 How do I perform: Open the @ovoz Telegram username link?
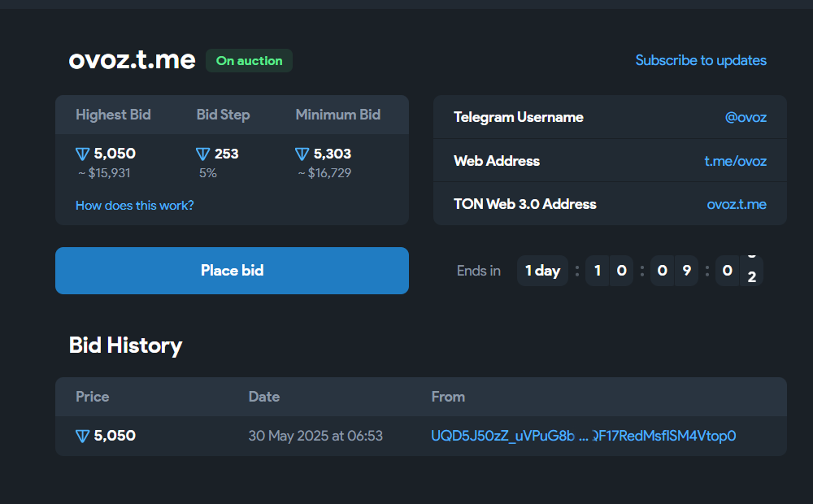coord(746,117)
